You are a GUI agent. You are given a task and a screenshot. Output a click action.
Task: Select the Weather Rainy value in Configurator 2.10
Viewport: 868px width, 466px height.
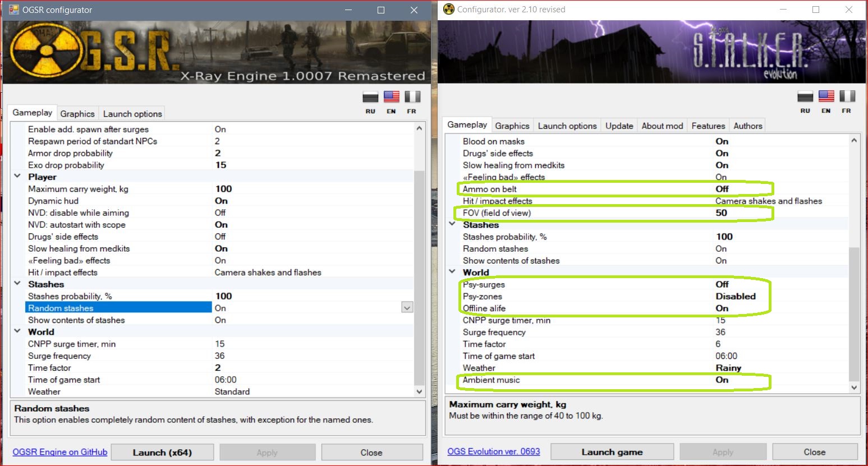coord(728,368)
